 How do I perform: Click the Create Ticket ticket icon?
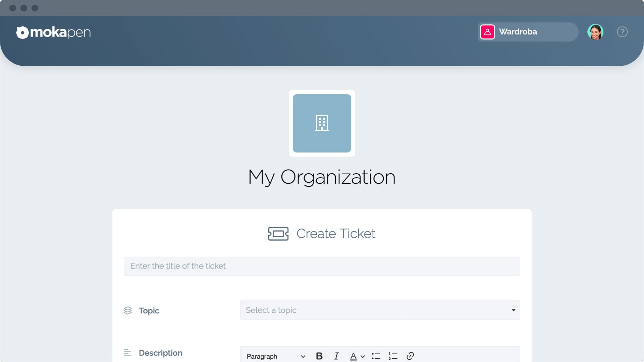coord(278,234)
